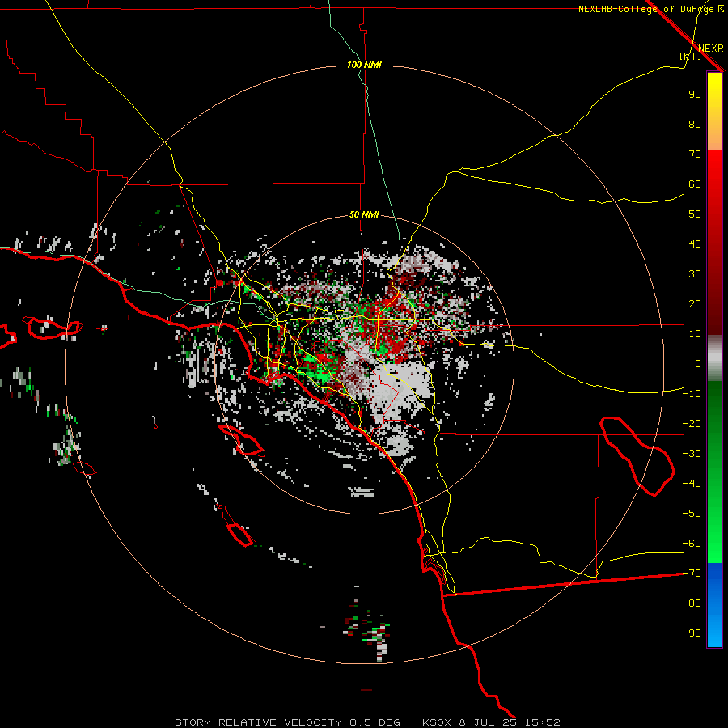The image size is (728, 728).
Task: Click the -90 scale value
Action: [x=692, y=633]
